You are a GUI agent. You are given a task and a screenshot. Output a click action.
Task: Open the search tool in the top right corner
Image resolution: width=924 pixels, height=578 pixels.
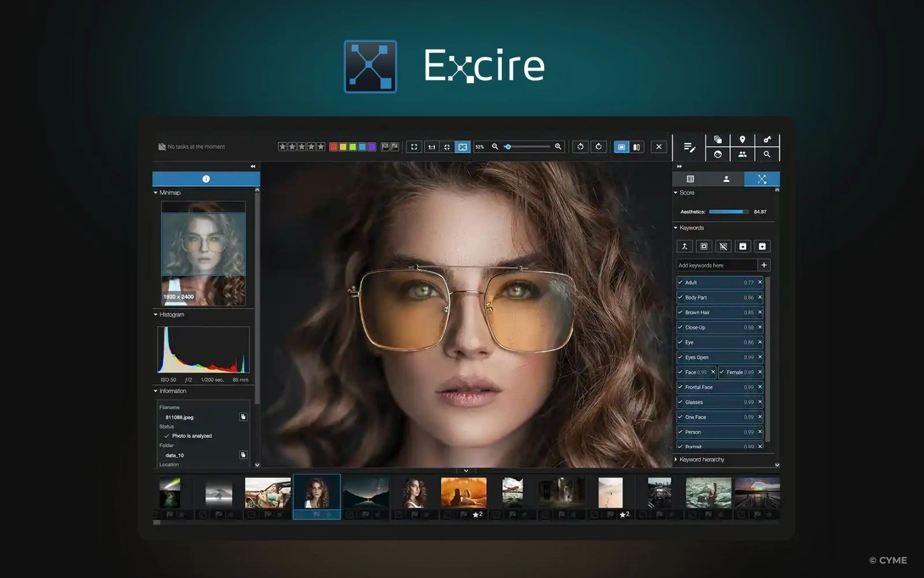click(x=767, y=155)
